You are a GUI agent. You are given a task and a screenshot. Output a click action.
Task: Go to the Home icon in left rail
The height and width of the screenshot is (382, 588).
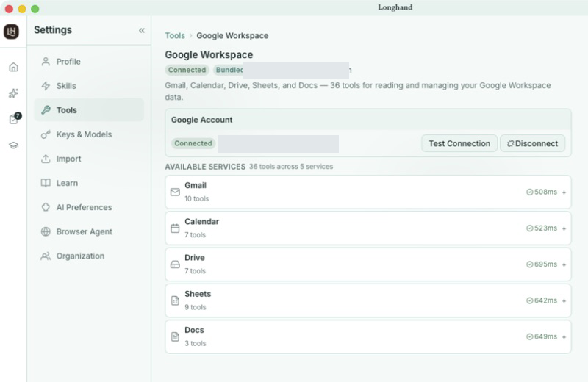(x=13, y=67)
